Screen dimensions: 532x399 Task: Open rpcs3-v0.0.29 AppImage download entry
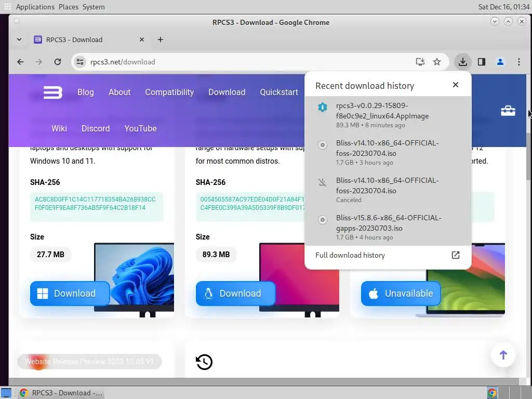388,115
